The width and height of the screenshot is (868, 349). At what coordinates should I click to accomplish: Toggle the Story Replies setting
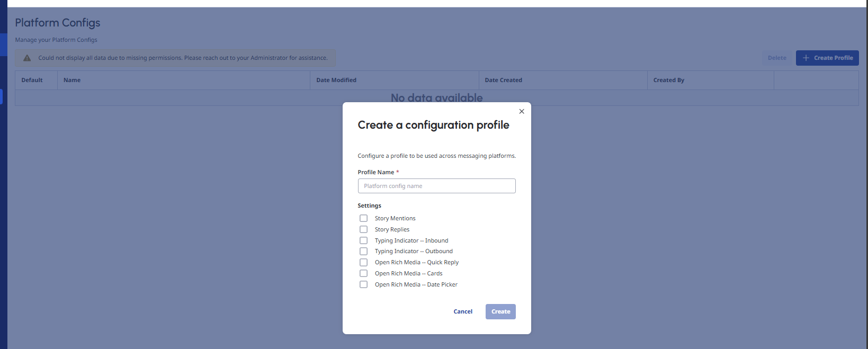(x=363, y=229)
